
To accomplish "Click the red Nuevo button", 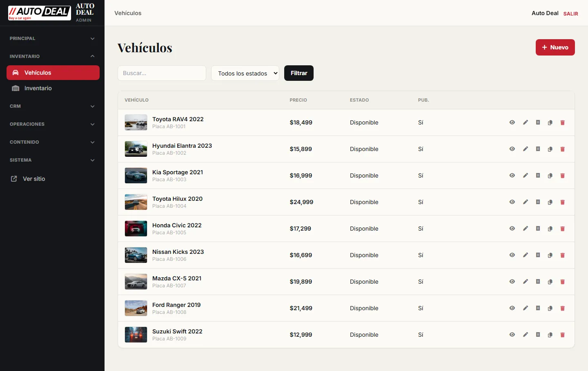I will point(555,47).
